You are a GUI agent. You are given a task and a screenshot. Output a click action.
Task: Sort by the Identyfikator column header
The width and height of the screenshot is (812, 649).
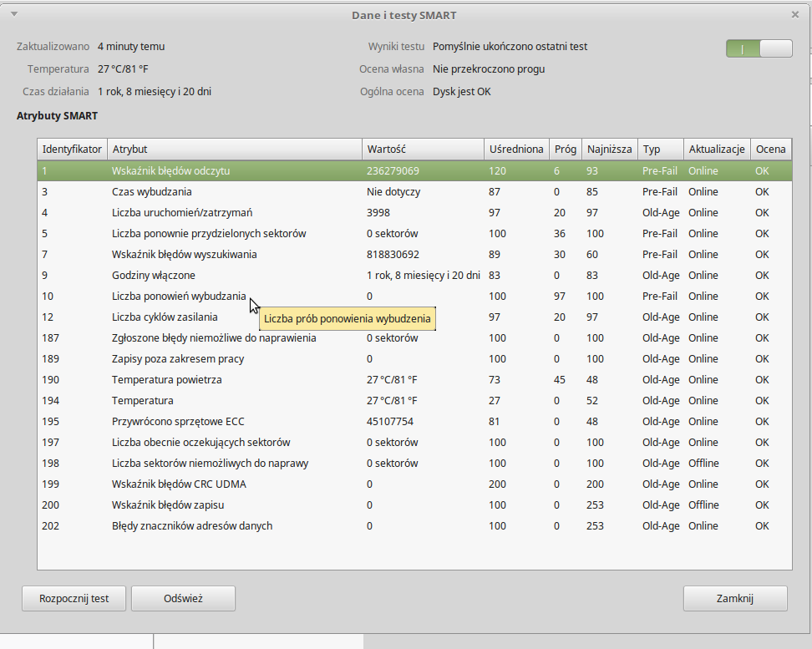[x=72, y=150]
